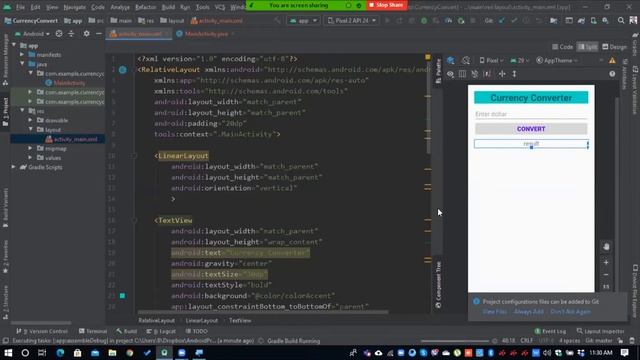Open the Pixel 2 API 24 device dropdown
640x360 pixels.
[x=351, y=20]
